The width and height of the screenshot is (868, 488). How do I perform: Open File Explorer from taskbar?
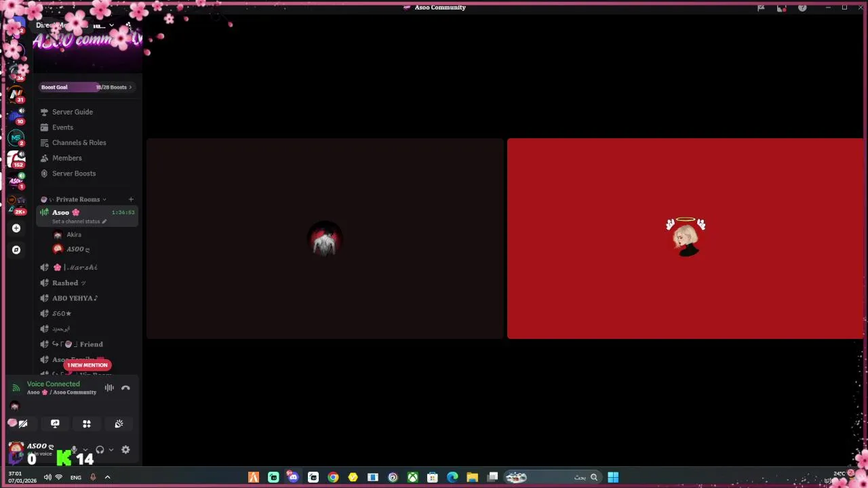(472, 477)
